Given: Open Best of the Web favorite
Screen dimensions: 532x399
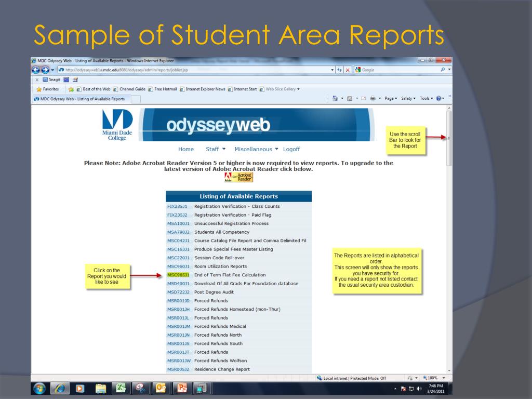Looking at the screenshot, I should 94,89.
